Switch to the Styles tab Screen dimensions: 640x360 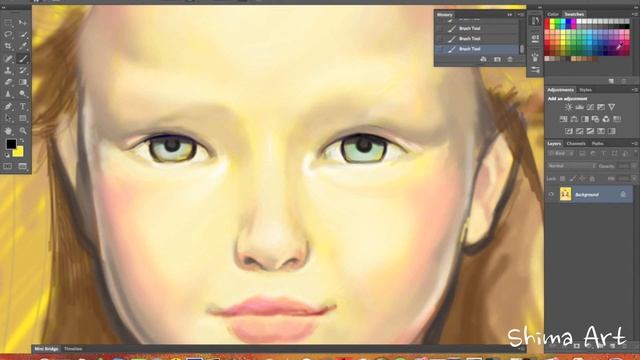(585, 90)
